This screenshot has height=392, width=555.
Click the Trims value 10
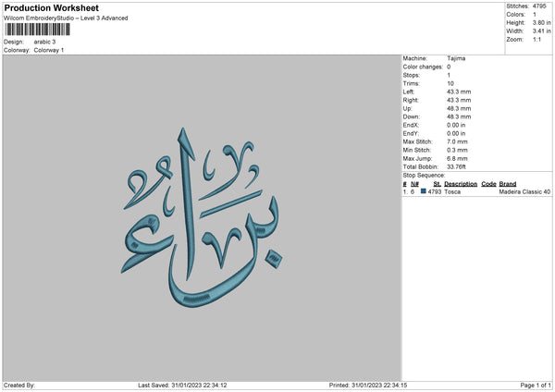[x=450, y=83]
